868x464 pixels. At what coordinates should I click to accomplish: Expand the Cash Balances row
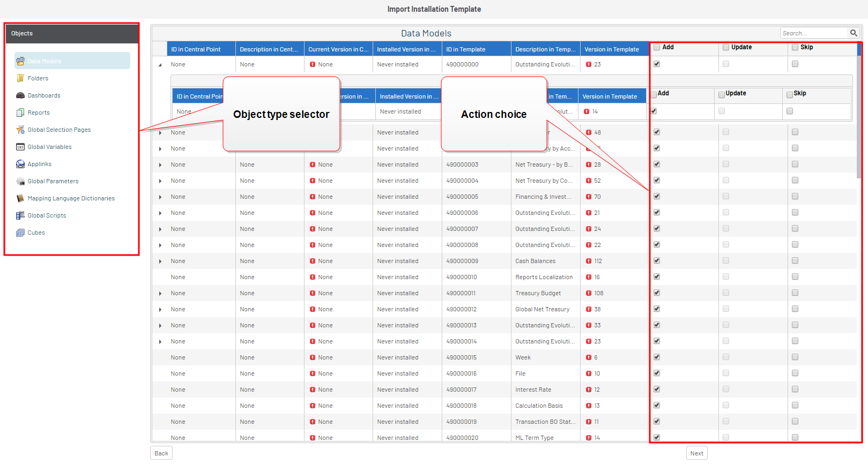click(x=160, y=261)
